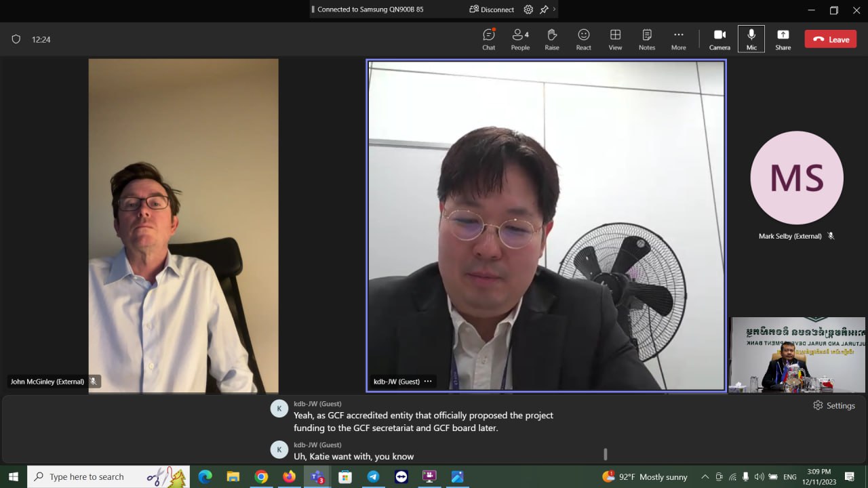Image resolution: width=868 pixels, height=488 pixels.
Task: Expand the More actions menu
Action: [678, 39]
